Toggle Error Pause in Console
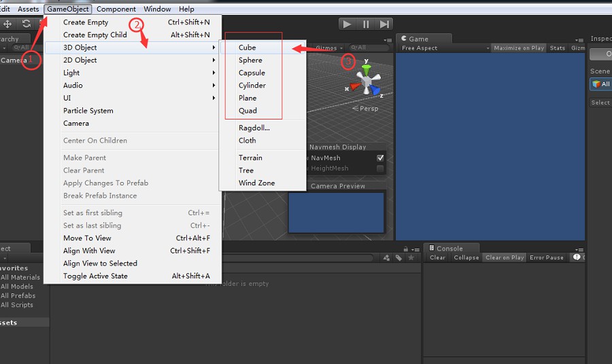 pos(547,257)
